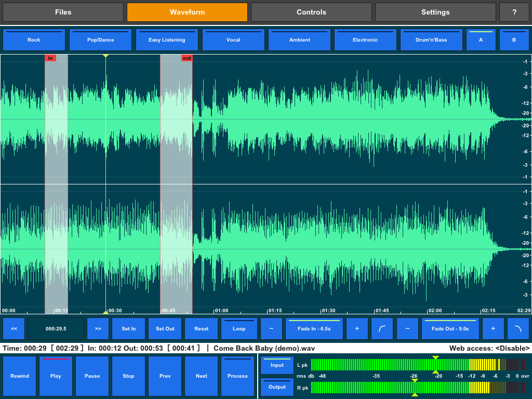Start playback with Play
Viewport: 532px width, 399px height.
tap(56, 376)
